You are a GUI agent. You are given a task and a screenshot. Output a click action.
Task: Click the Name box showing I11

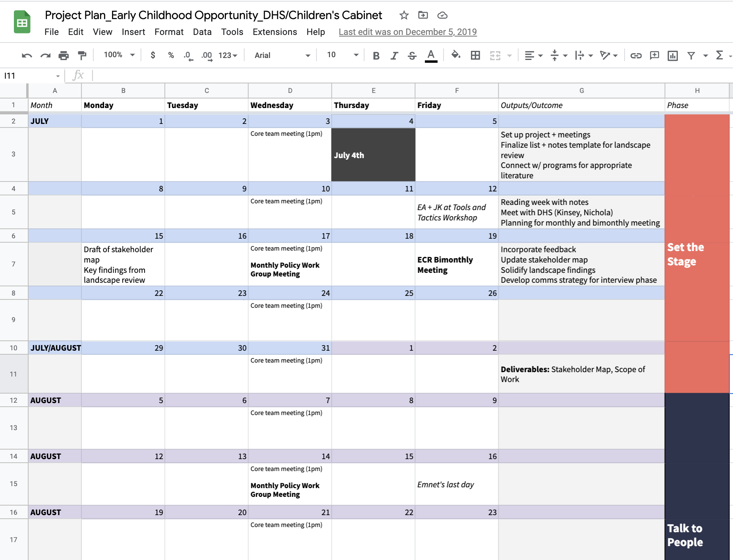point(32,75)
